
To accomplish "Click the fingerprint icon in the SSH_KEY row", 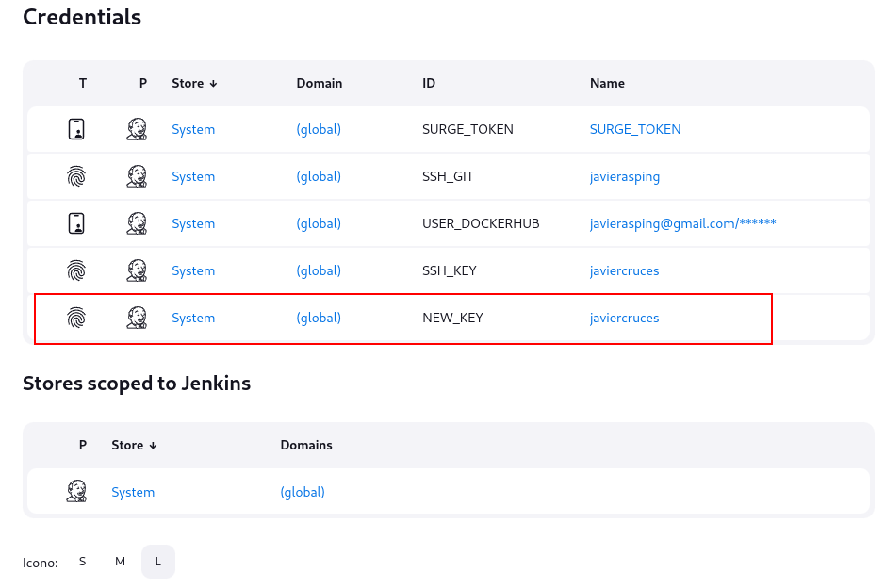I will click(x=76, y=270).
